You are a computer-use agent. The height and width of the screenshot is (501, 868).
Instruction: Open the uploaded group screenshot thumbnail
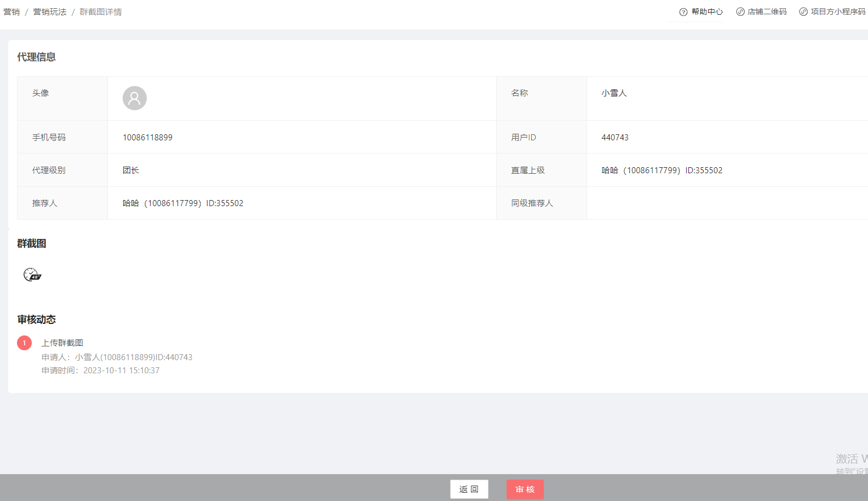32,275
